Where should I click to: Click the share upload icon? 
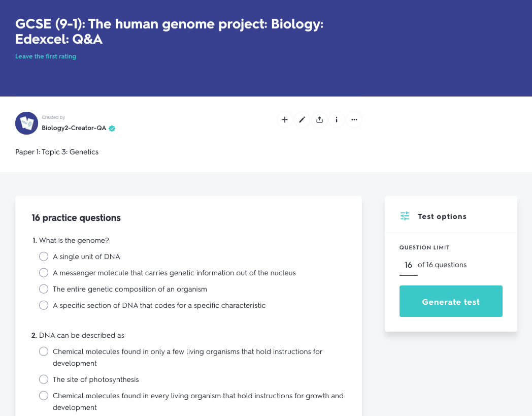[x=319, y=120]
